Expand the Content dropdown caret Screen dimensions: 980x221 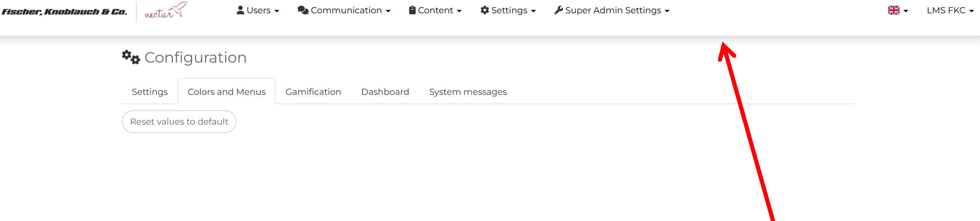click(459, 11)
